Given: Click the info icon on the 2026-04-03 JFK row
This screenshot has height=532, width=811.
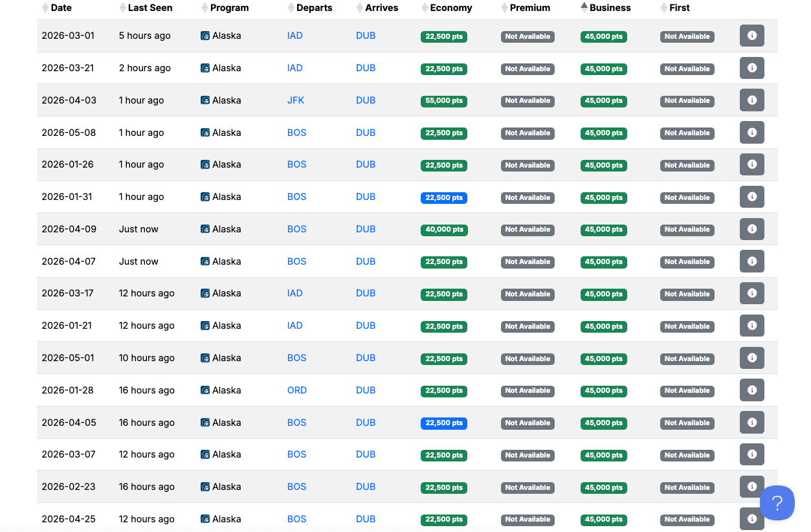Looking at the screenshot, I should click(x=751, y=100).
